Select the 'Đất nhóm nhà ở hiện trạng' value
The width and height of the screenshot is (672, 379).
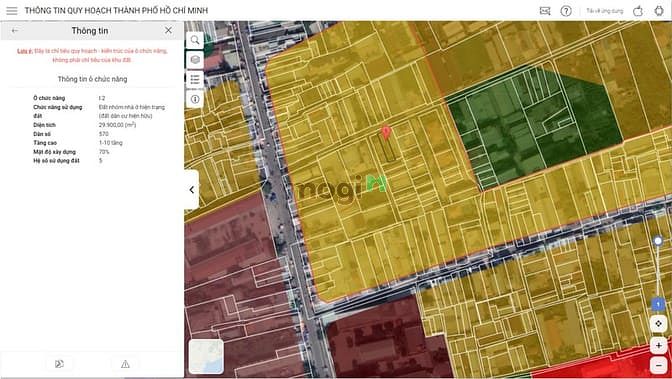(x=132, y=111)
